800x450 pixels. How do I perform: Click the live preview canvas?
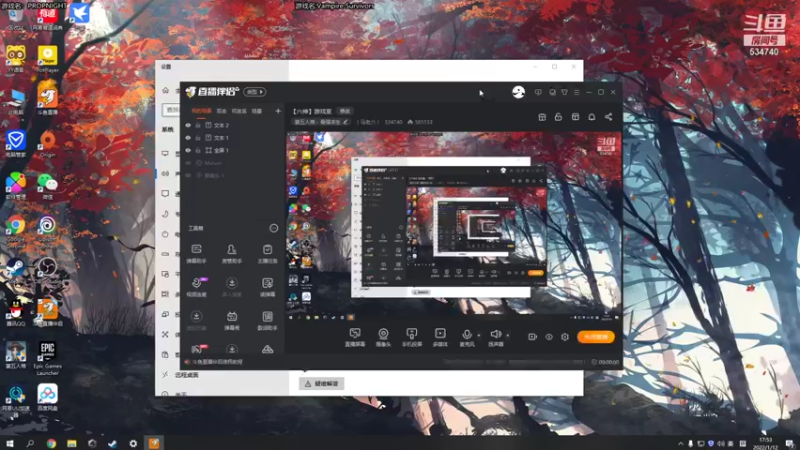(454, 227)
